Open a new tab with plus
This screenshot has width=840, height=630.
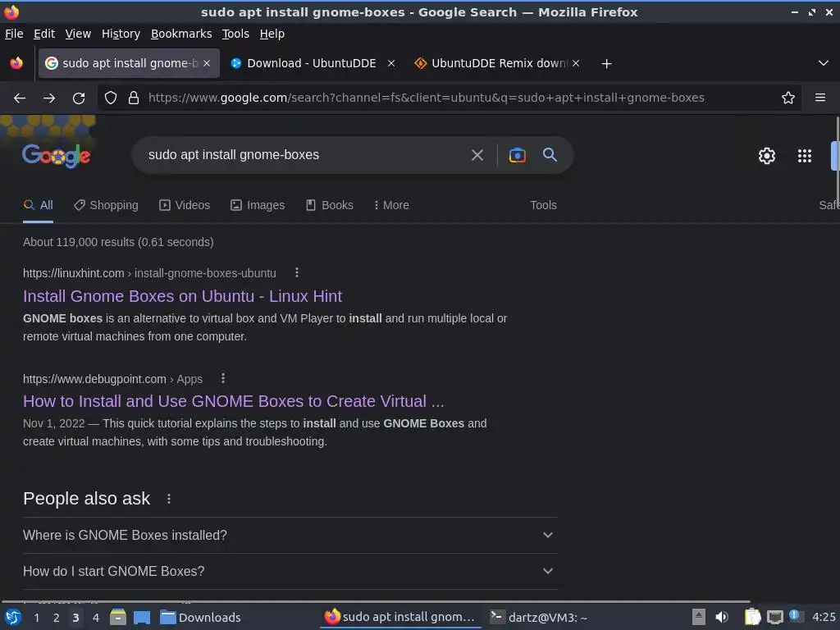[x=606, y=64]
